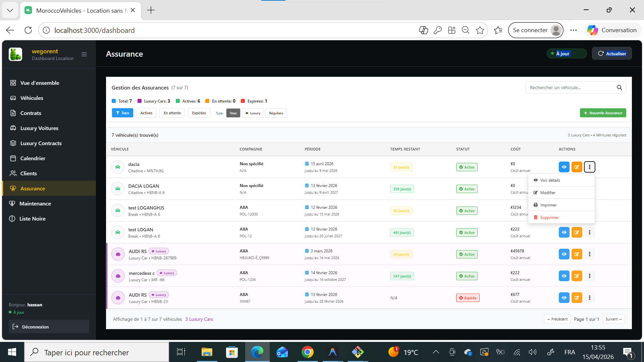Viewport: 644px width, 362px height.
Task: Select Imprimer from the context menu
Action: click(x=548, y=205)
